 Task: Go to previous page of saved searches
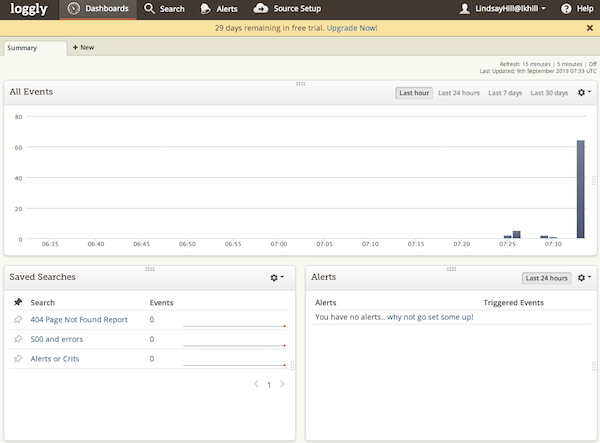tap(256, 384)
